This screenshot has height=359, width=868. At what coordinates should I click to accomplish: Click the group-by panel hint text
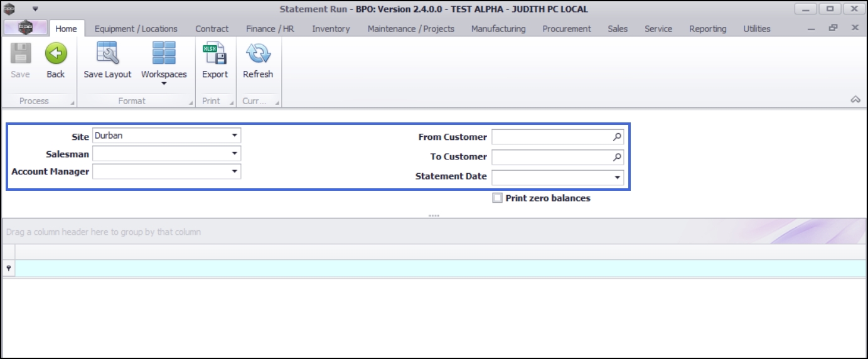[104, 232]
